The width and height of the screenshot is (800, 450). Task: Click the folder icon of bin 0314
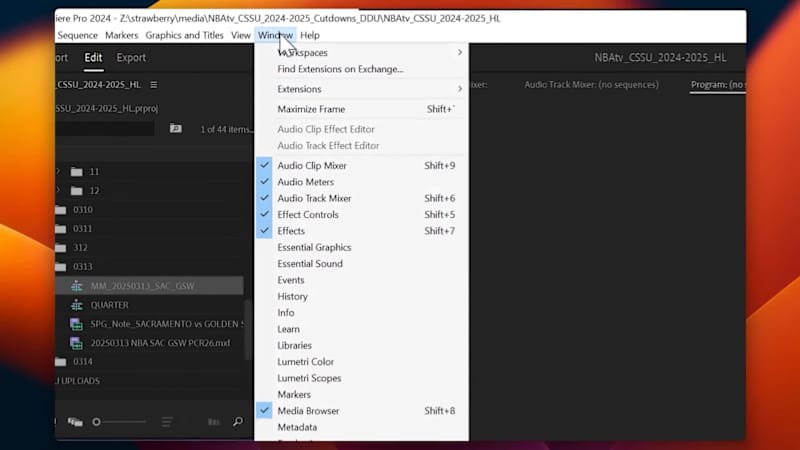pyautogui.click(x=61, y=362)
